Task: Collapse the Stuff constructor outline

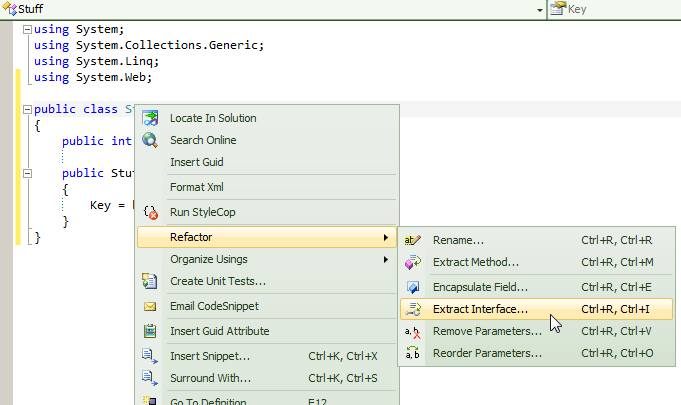Action: point(27,174)
